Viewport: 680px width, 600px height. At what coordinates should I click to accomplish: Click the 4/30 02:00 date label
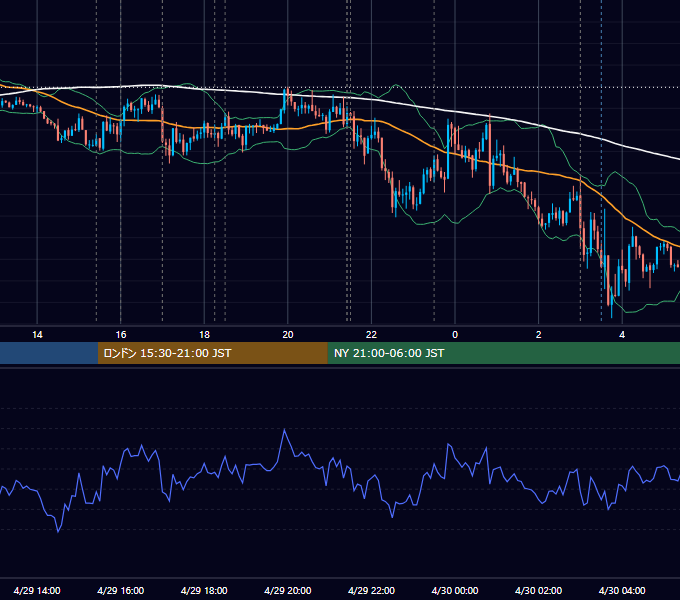pos(539,590)
